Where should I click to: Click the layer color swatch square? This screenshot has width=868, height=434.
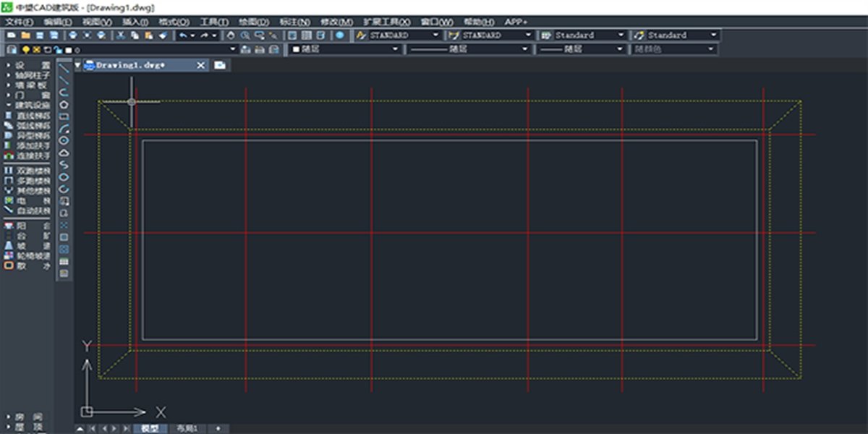point(68,49)
